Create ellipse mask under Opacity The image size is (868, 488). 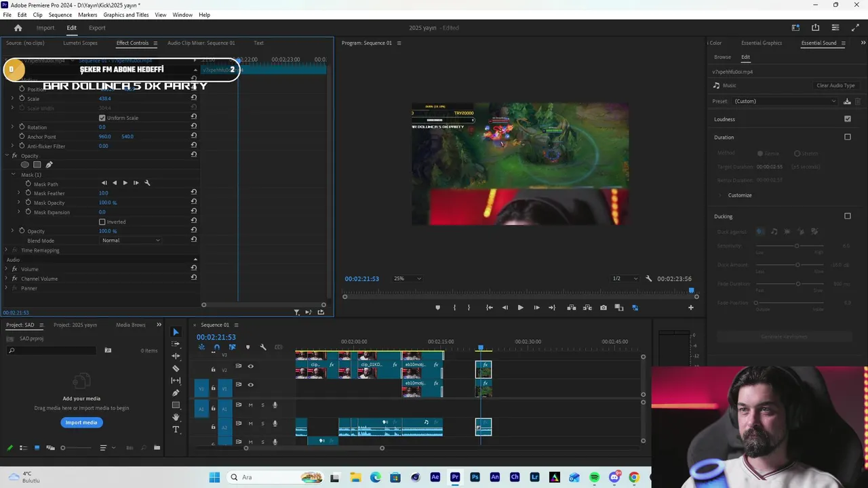[25, 165]
